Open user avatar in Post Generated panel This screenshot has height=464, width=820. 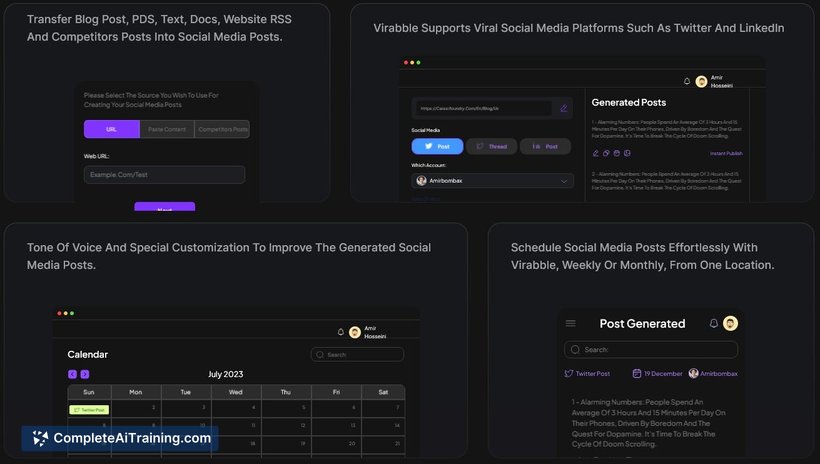pos(731,323)
